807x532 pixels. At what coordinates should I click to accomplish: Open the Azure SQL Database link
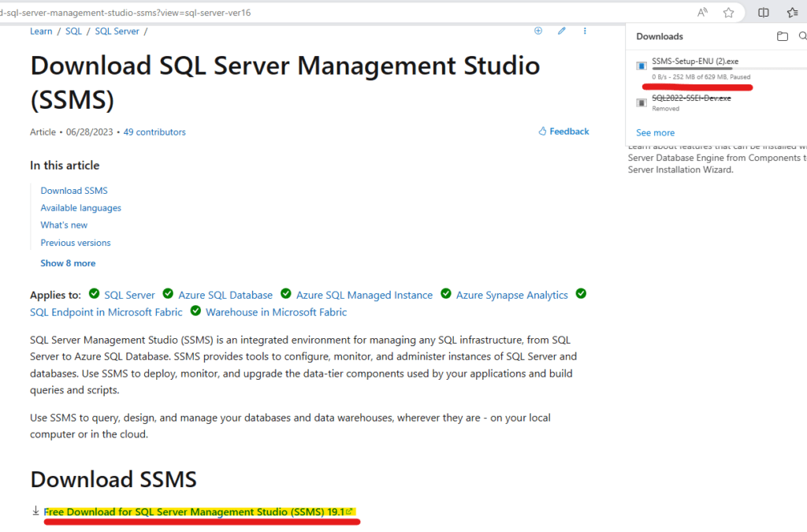(x=225, y=296)
